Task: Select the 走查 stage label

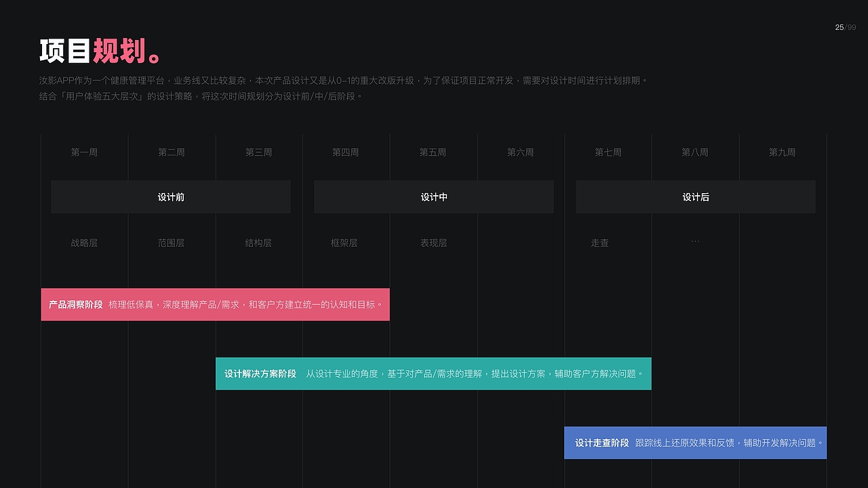Action: (x=599, y=242)
